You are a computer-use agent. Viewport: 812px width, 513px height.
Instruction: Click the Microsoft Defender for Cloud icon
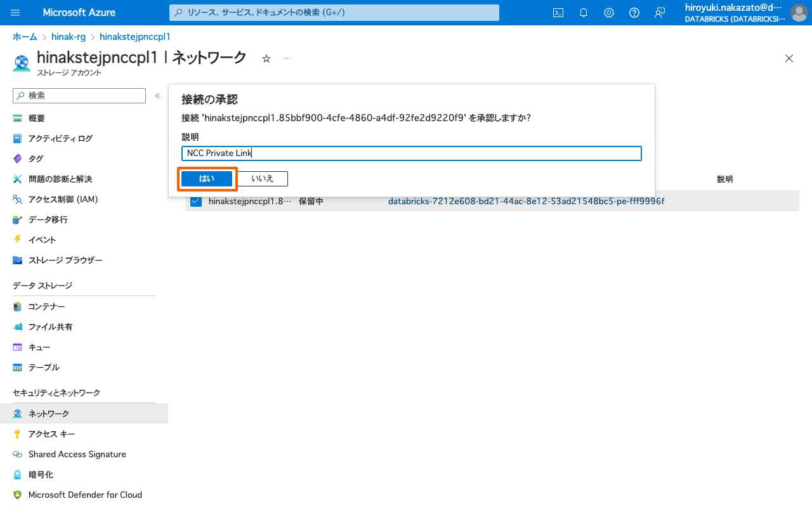click(x=18, y=495)
